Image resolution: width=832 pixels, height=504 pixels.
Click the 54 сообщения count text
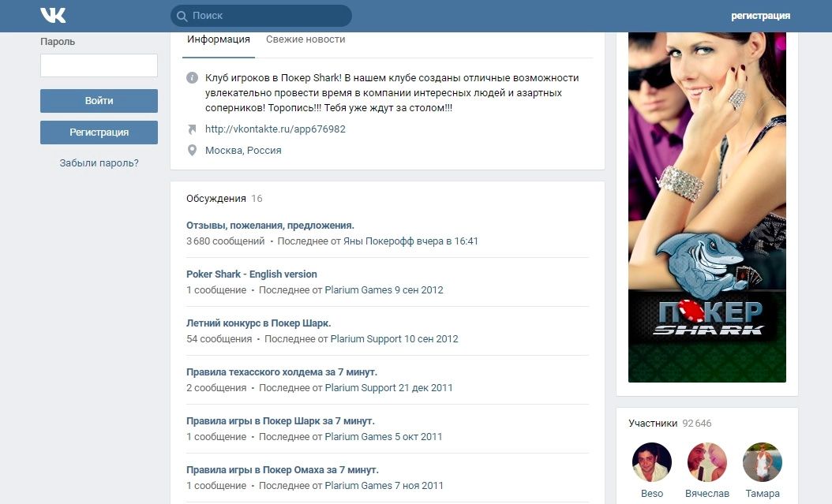coord(219,338)
